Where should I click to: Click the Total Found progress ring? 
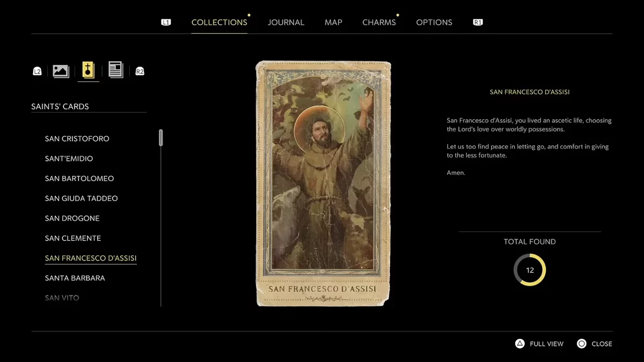click(529, 270)
